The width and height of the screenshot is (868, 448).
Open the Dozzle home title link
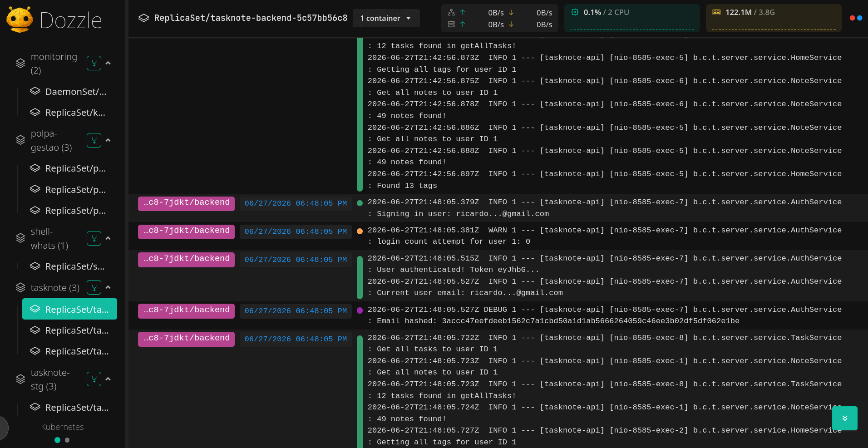tap(71, 20)
